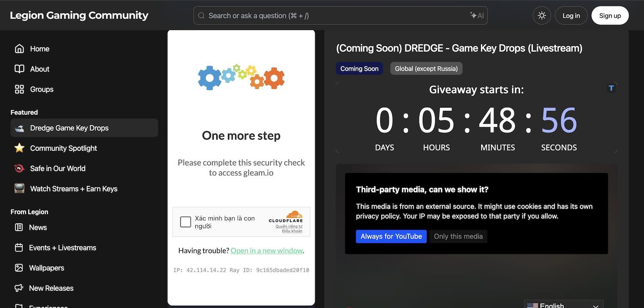Open the English language dropdown

(x=563, y=304)
